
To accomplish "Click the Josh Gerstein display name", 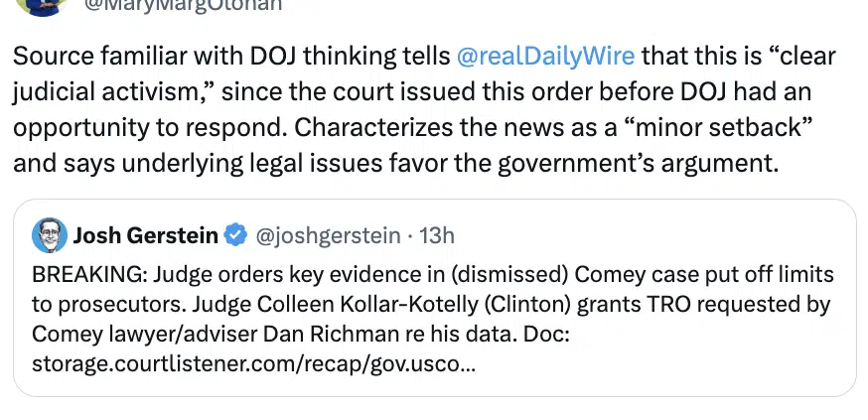I will (x=146, y=236).
